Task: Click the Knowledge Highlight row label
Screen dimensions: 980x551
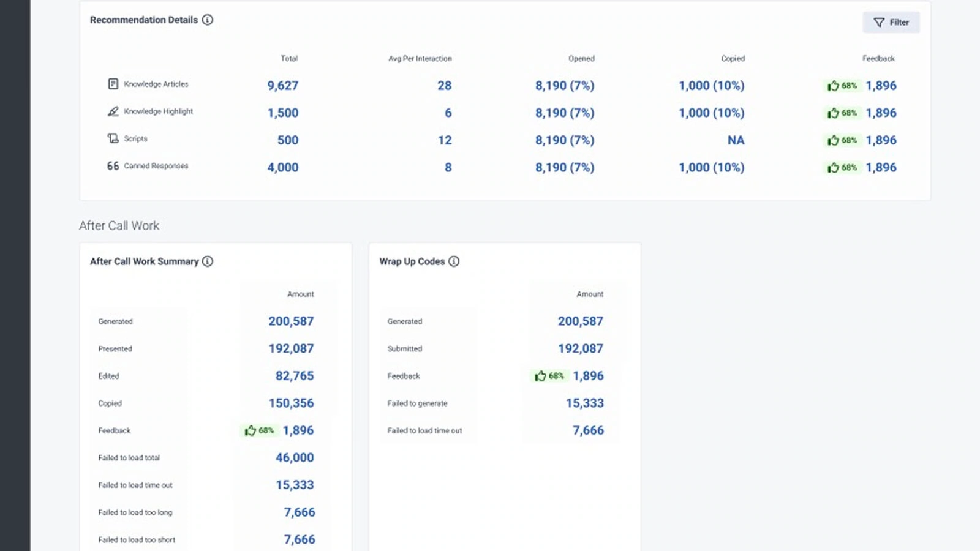Action: click(158, 111)
